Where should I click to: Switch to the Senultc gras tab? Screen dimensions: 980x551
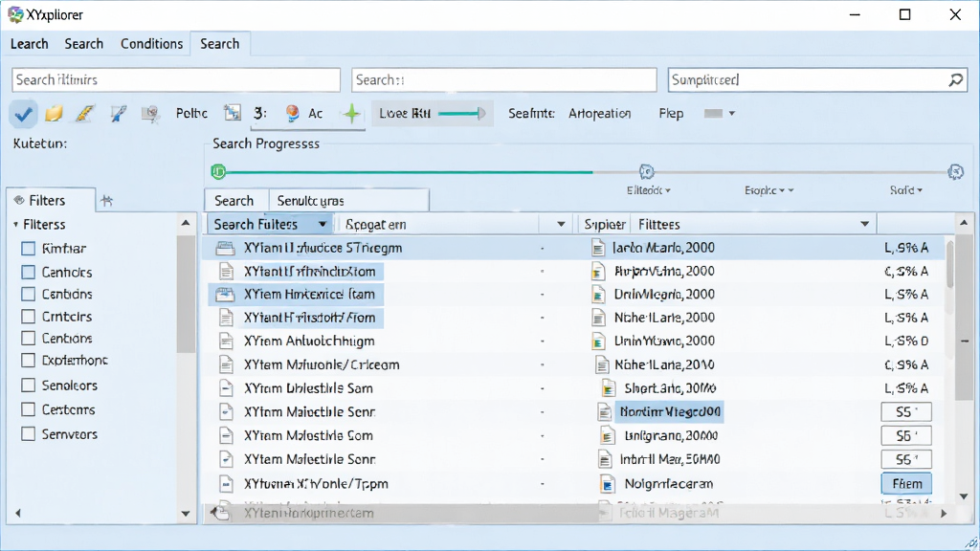[x=348, y=201]
